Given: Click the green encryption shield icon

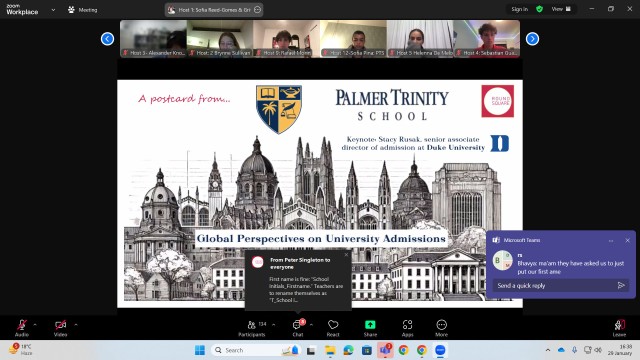Looking at the screenshot, I should point(540,9).
